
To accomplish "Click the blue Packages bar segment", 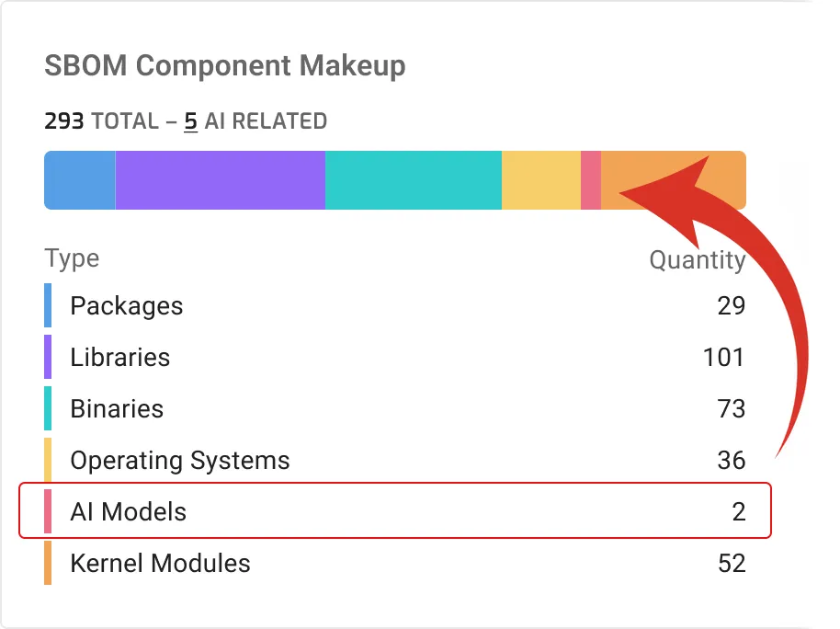I will point(80,180).
